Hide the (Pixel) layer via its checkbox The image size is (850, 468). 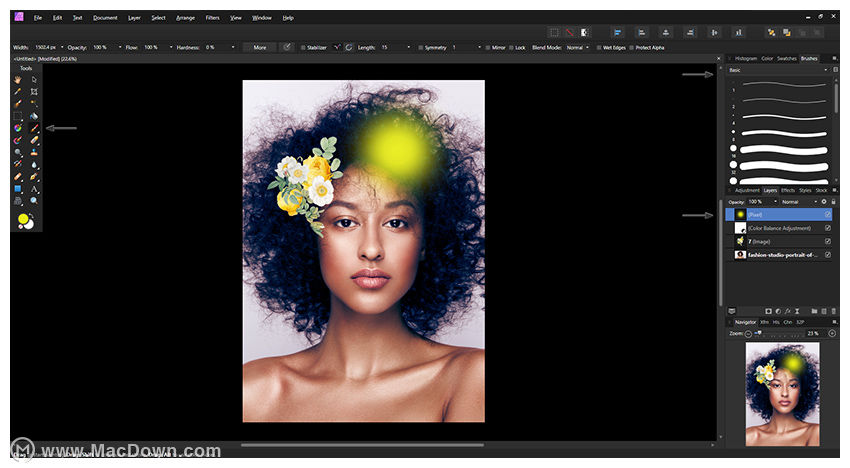pos(828,215)
